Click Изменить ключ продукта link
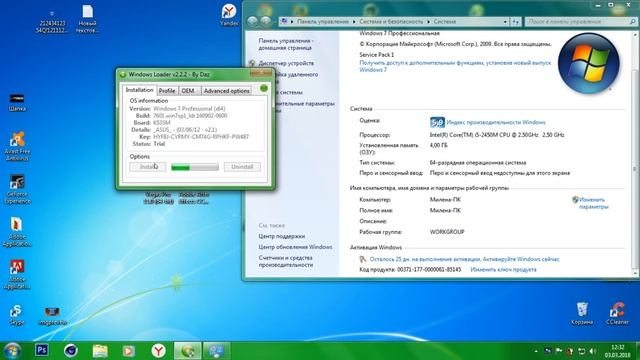Image resolution: width=640 pixels, height=360 pixels. [503, 270]
